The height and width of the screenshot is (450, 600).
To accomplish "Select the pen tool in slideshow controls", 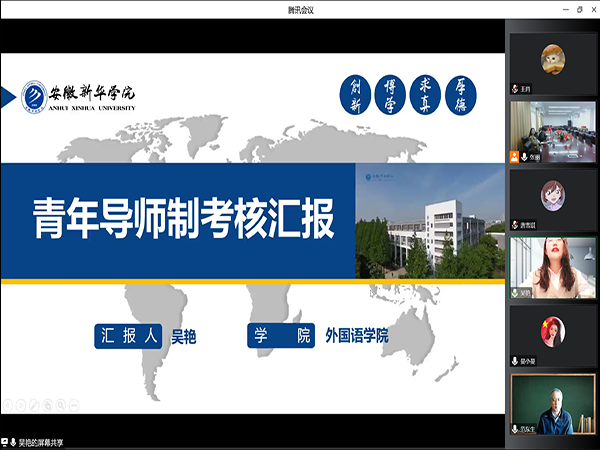I will click(x=34, y=405).
